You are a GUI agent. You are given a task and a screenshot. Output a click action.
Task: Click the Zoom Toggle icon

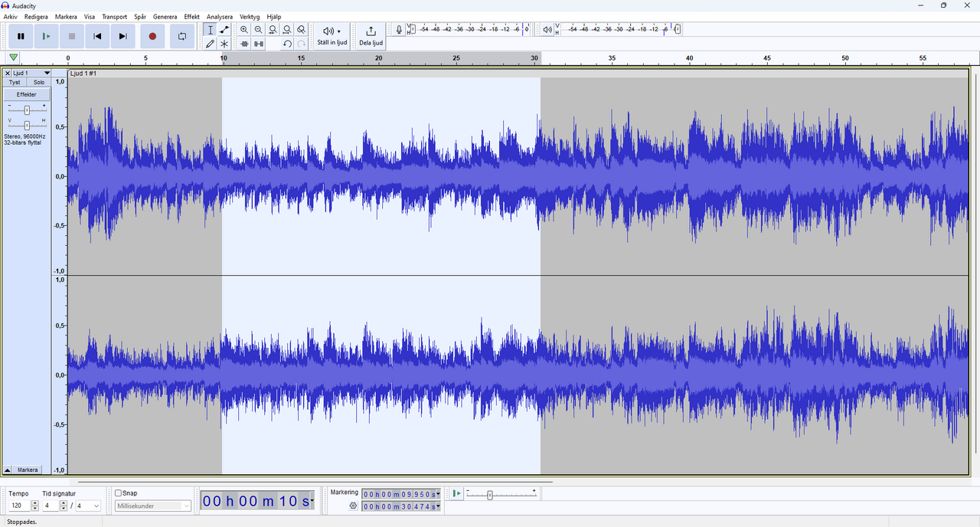click(x=302, y=30)
